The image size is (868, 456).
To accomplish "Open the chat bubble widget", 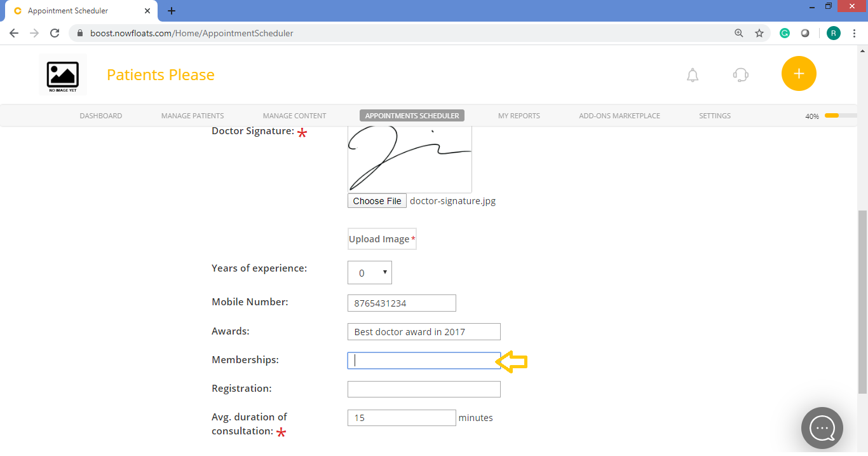I will (822, 428).
